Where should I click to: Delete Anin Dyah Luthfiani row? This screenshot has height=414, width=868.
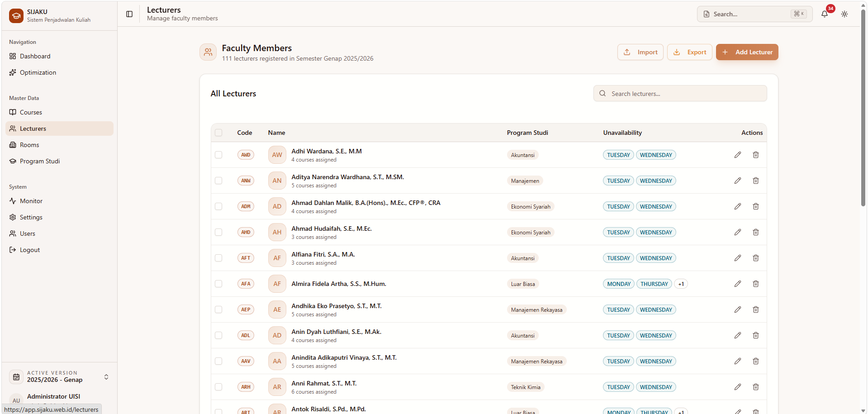point(756,335)
